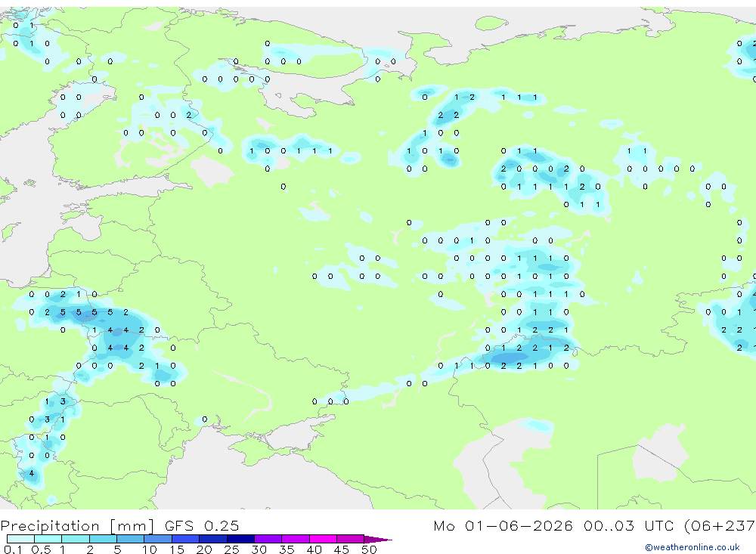This screenshot has width=756, height=554.
Task: Click the "(06+237" forecast offset text
Action: [720, 526]
